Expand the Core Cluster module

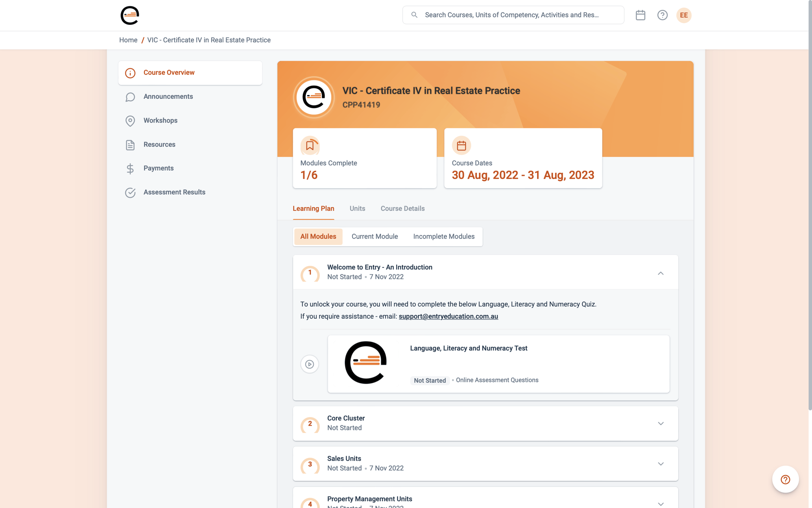tap(661, 423)
